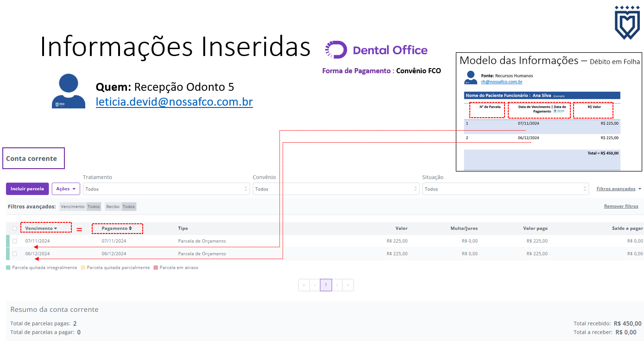The height and width of the screenshot is (341, 644).
Task: Sort the table by Vencimento header
Action: (x=41, y=228)
